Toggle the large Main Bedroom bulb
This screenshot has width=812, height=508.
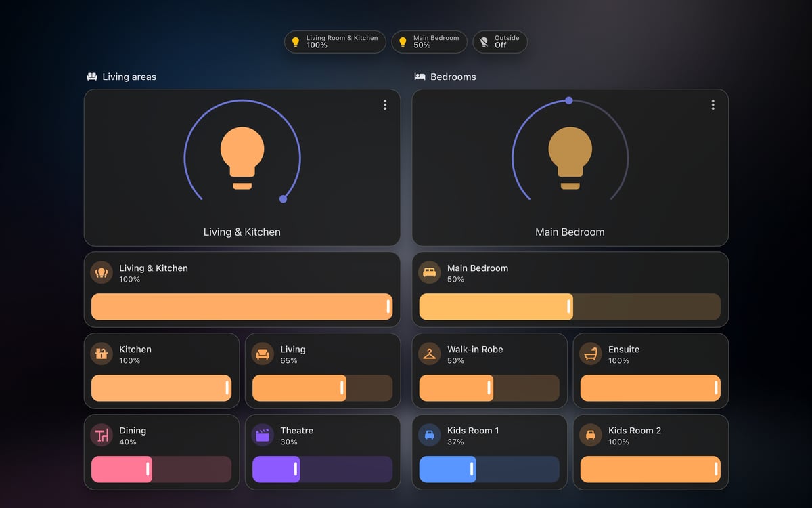(x=570, y=158)
